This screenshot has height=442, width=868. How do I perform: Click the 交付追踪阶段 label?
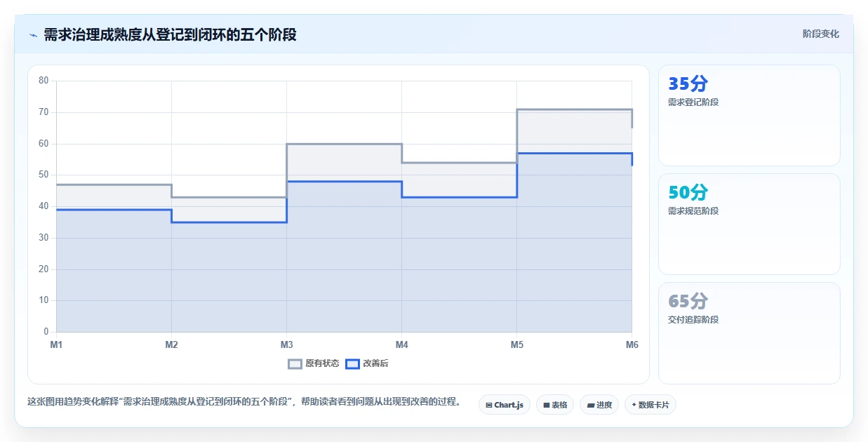click(x=693, y=320)
